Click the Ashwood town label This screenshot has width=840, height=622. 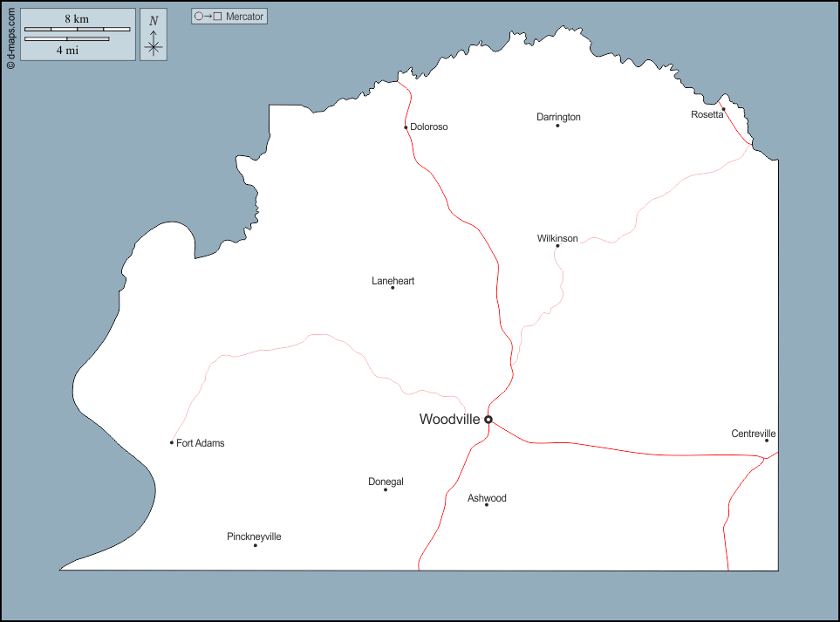(x=487, y=498)
